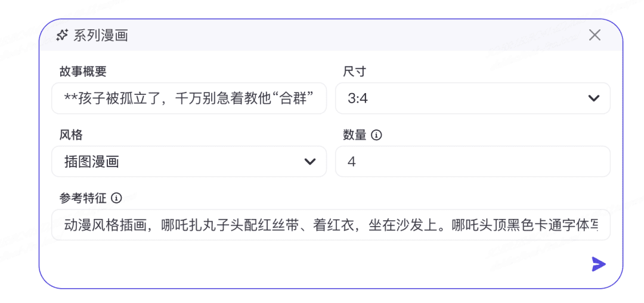Click into the 参考特征 reference text field
The image size is (644, 303).
tap(330, 225)
